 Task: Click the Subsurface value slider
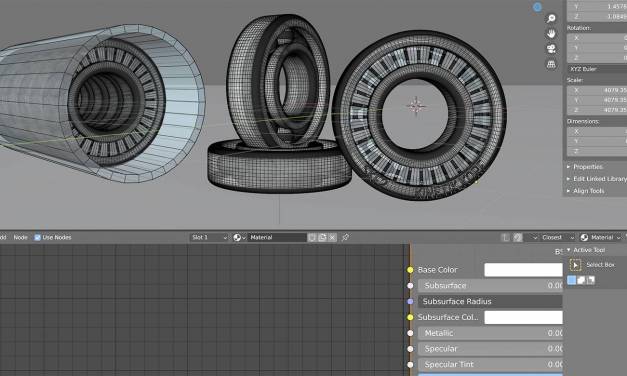click(490, 286)
